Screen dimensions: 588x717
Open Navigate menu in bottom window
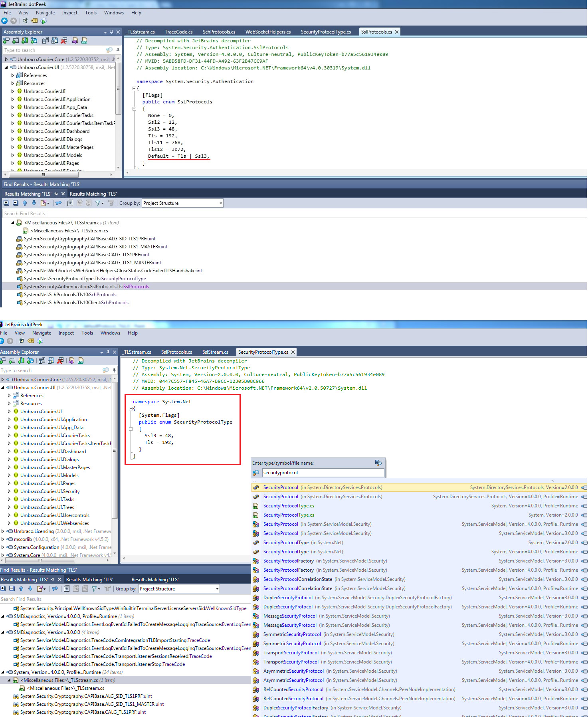(42, 333)
